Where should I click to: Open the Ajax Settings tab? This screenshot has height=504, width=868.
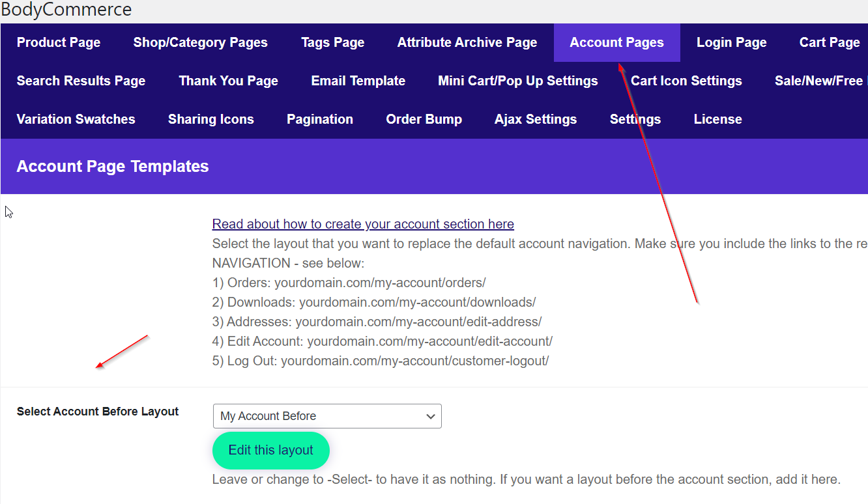pos(535,120)
